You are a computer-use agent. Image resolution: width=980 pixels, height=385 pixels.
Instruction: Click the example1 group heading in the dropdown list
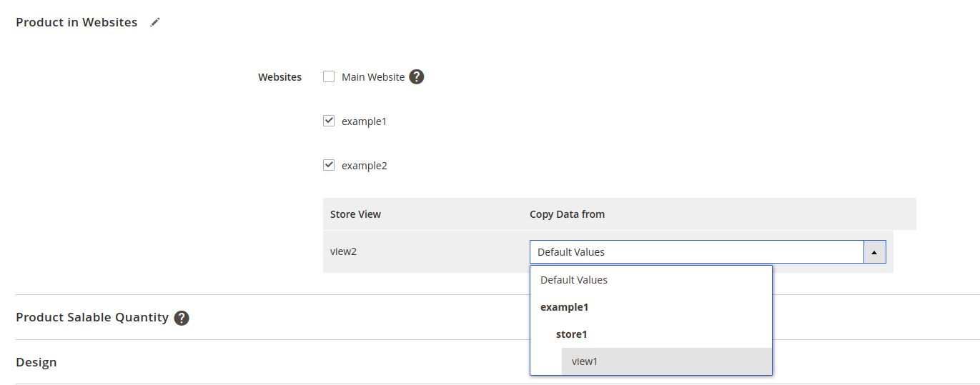point(565,307)
